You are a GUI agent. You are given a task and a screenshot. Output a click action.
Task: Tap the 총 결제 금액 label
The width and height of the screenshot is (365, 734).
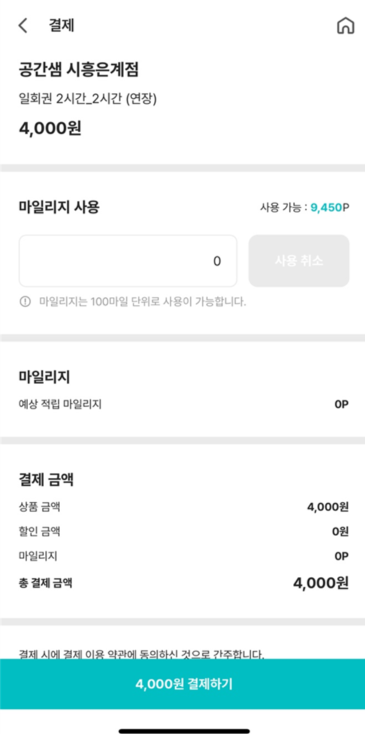pyautogui.click(x=45, y=583)
